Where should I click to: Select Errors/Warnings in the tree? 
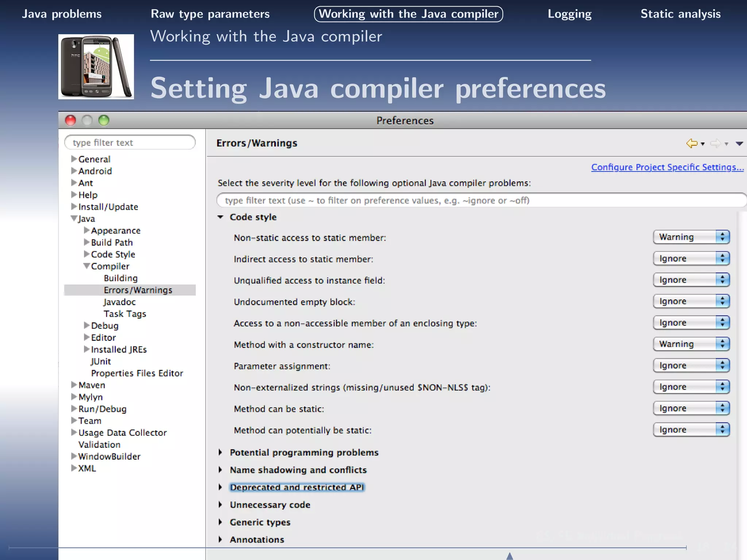pyautogui.click(x=130, y=290)
